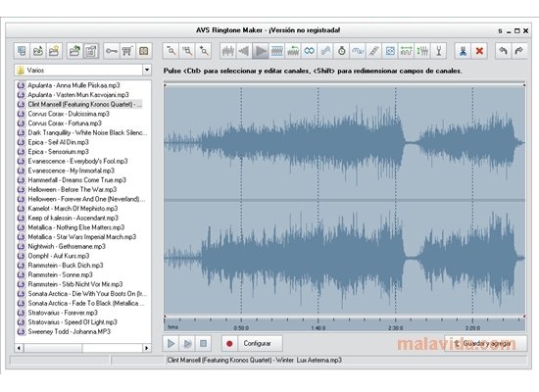Click the tuning fork icon

(x=439, y=51)
